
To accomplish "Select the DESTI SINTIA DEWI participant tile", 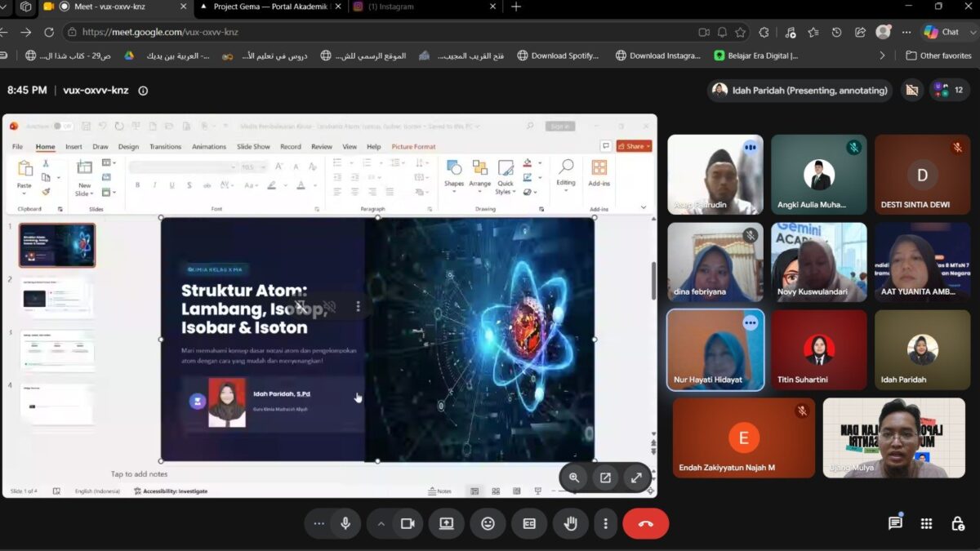I will tap(922, 175).
